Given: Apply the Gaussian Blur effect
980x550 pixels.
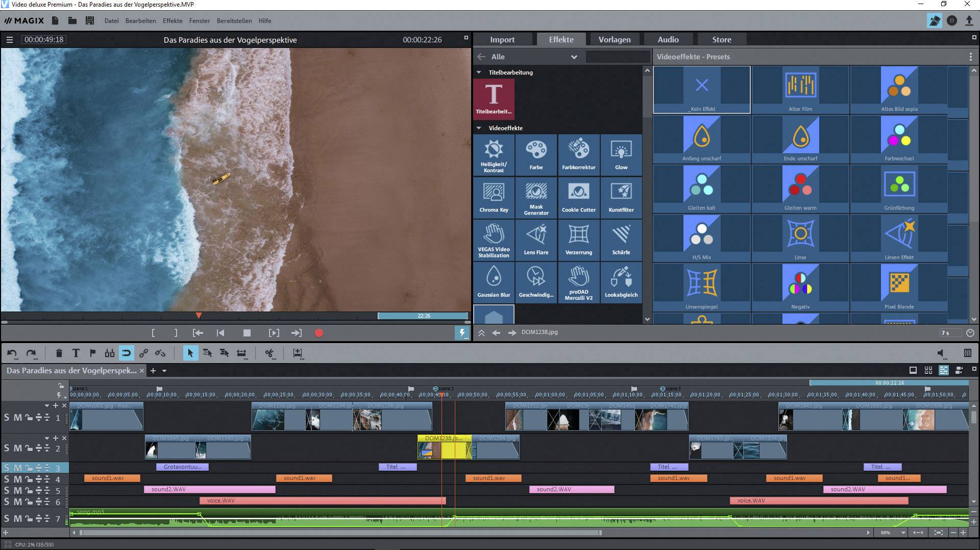Looking at the screenshot, I should click(x=493, y=282).
